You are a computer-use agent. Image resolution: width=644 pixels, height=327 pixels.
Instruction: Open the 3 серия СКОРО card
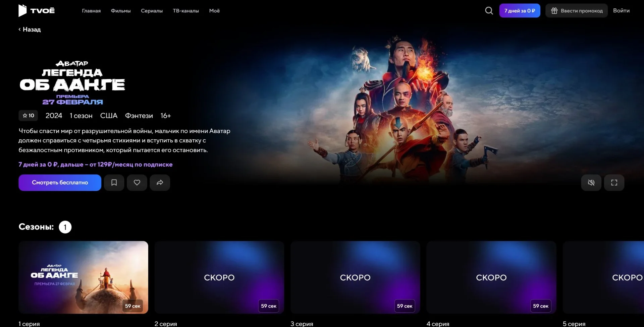point(355,277)
